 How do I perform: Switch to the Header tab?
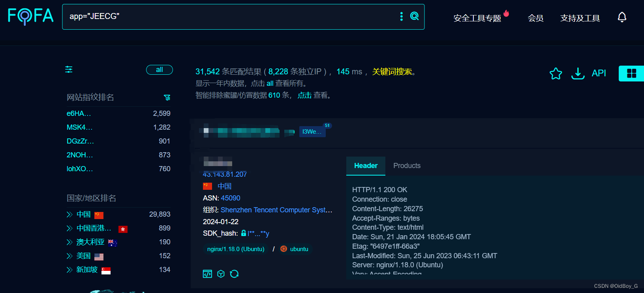tap(366, 166)
